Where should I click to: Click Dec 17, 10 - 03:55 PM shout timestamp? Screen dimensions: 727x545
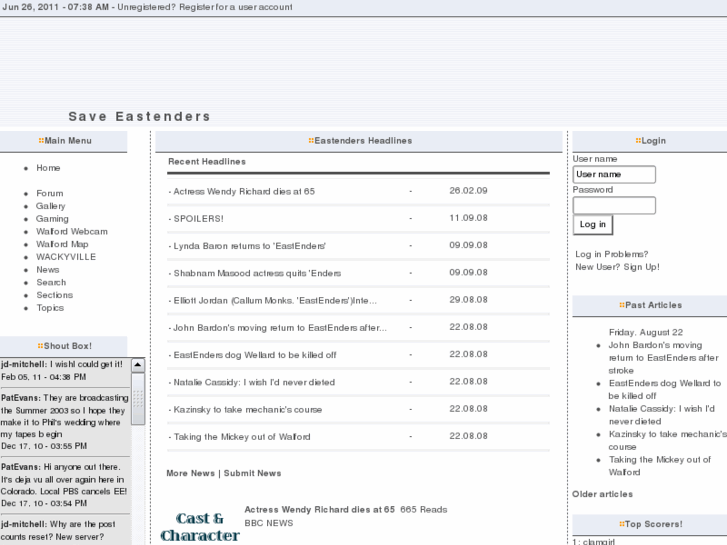[44, 446]
